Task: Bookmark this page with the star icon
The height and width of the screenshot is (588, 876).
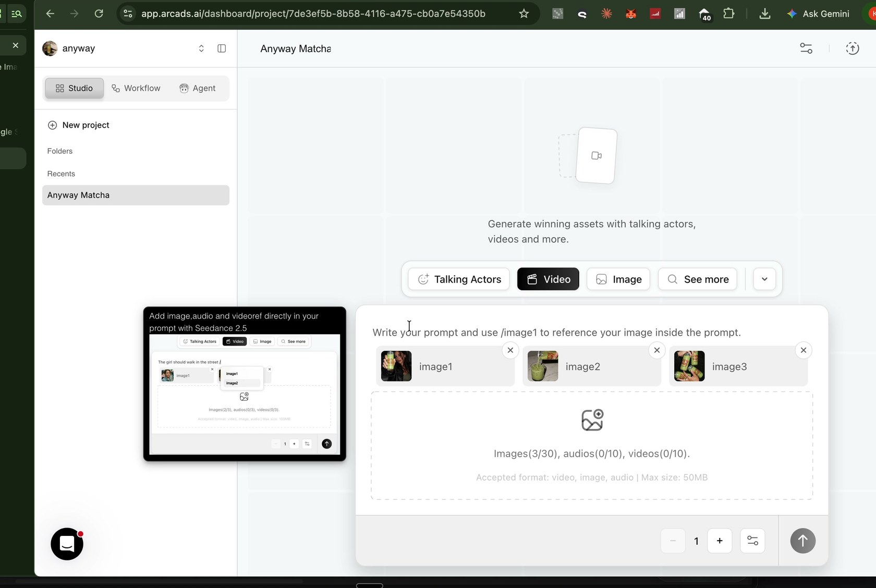Action: point(524,14)
